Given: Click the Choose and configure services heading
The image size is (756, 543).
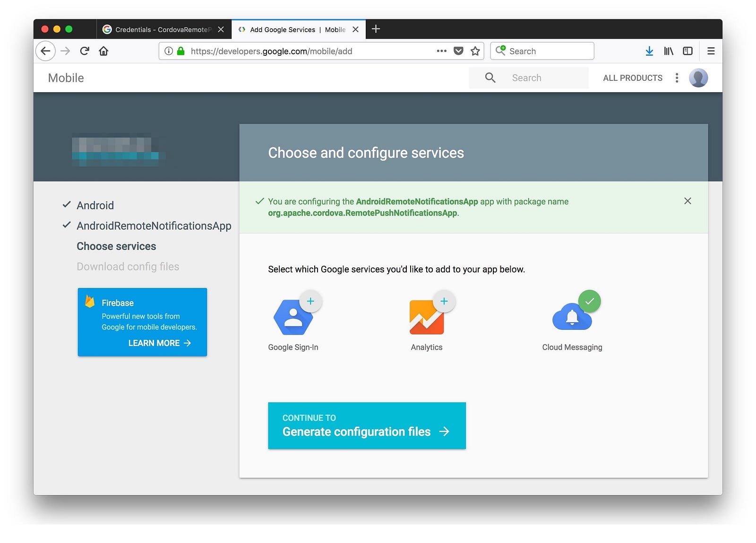Looking at the screenshot, I should tap(366, 153).
